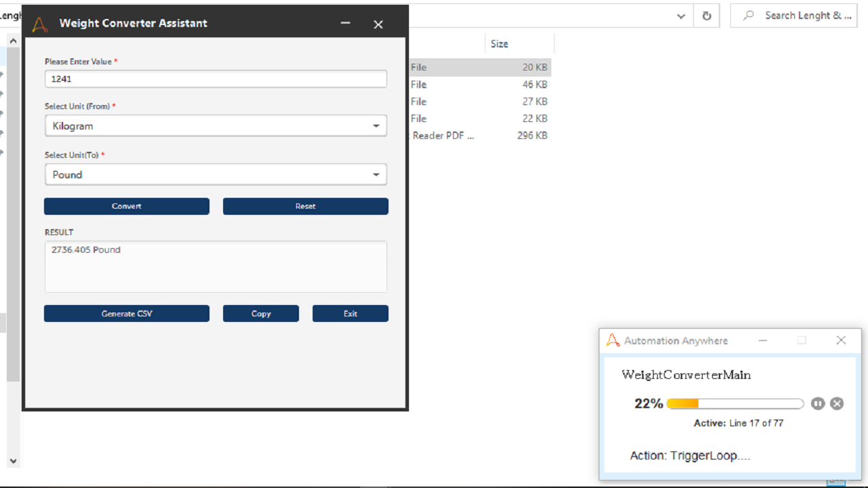Generate CSV from the conversion result

(127, 314)
